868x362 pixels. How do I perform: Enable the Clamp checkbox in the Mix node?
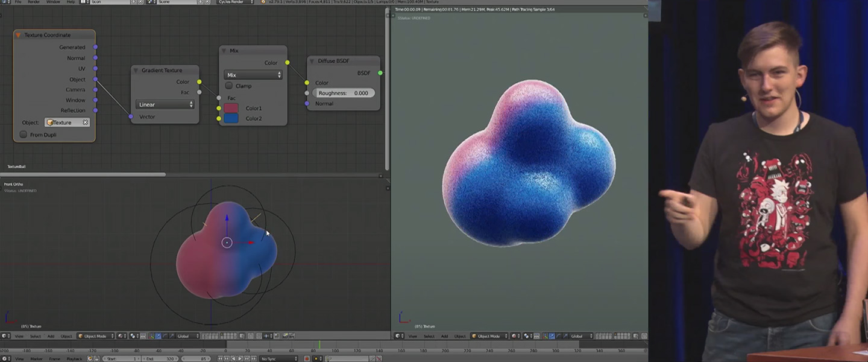click(229, 86)
